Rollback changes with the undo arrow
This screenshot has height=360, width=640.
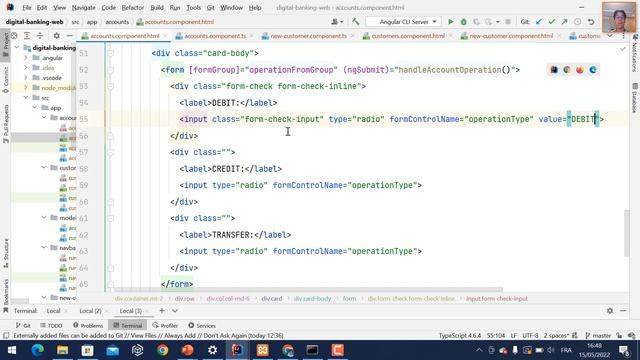coord(591,22)
